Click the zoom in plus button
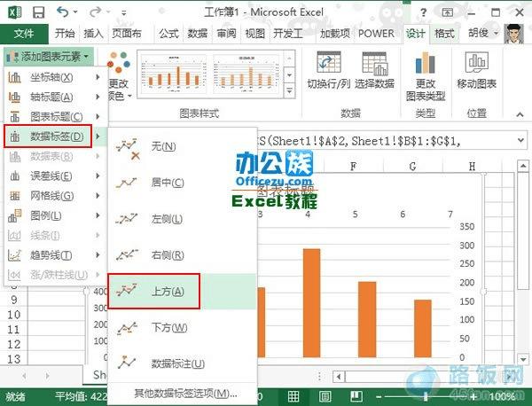The width and height of the screenshot is (532, 406). click(473, 396)
